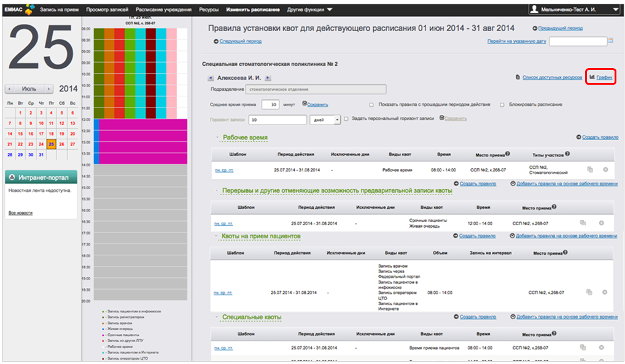Open Список доступных ресурсов link
625x364 pixels.
[552, 77]
